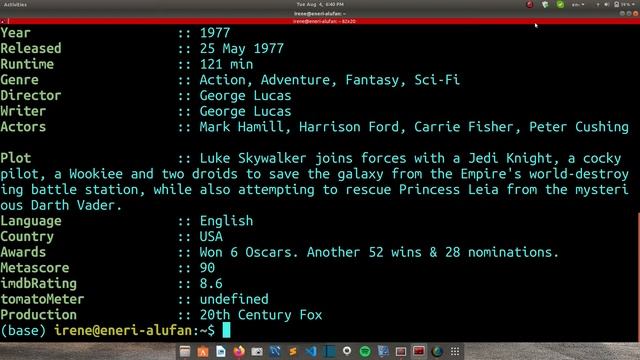Viewport: 640px width, 360px height.
Task: Click the Released date 25 May 1977
Action: (x=242, y=49)
